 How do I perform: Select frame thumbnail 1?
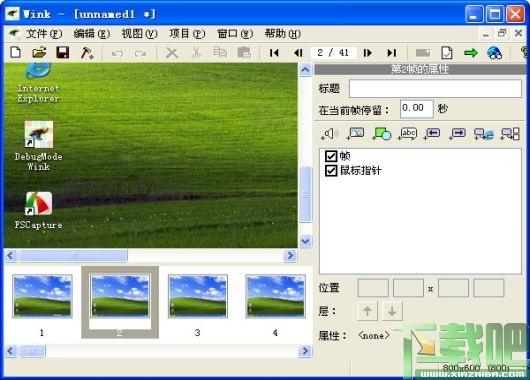coord(42,296)
